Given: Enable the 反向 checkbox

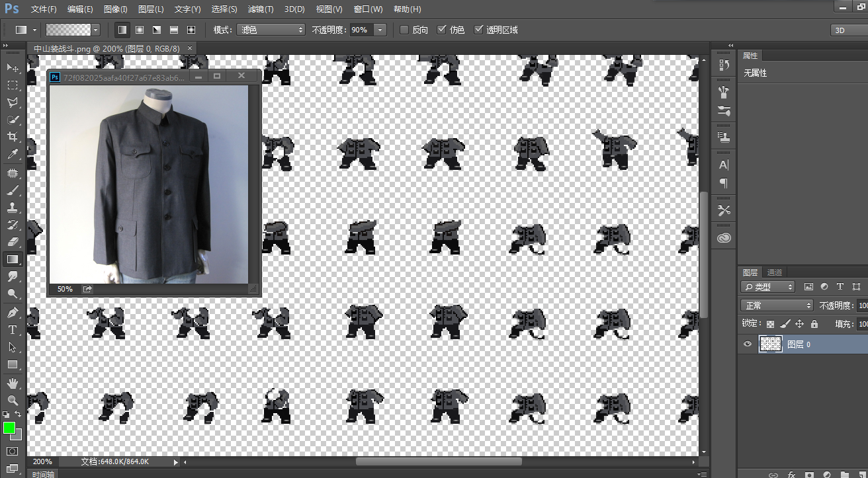Looking at the screenshot, I should pos(404,30).
